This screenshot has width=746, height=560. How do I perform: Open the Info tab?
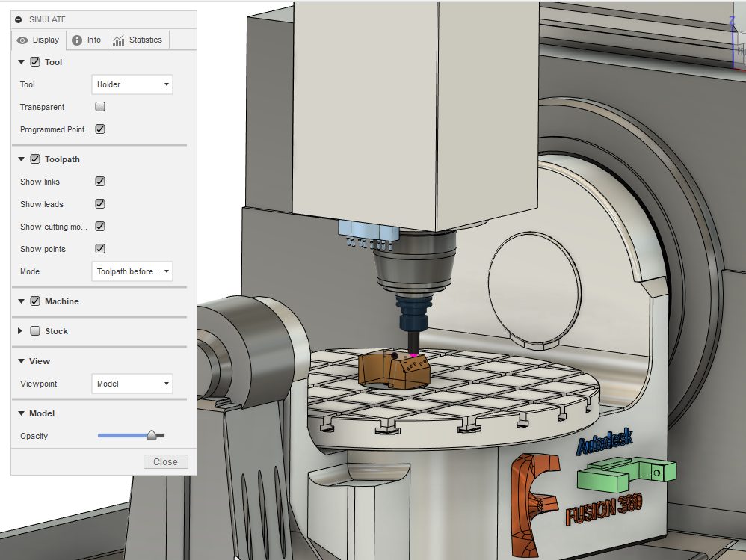click(x=87, y=40)
